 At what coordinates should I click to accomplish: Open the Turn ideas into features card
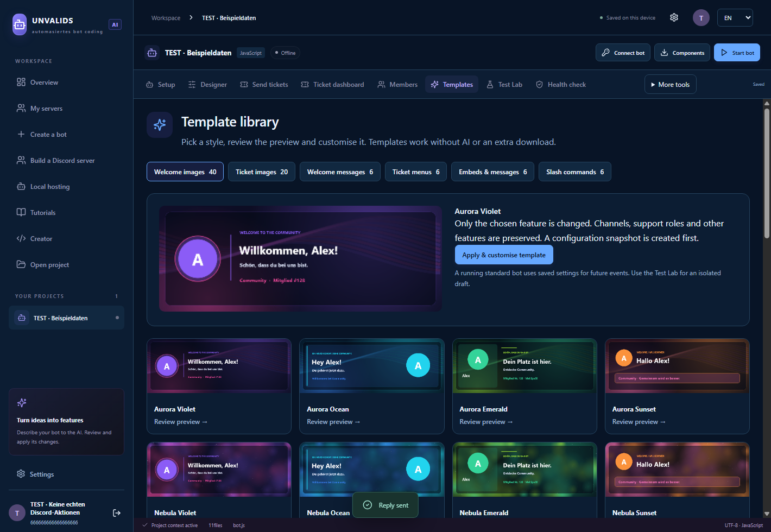[66, 422]
